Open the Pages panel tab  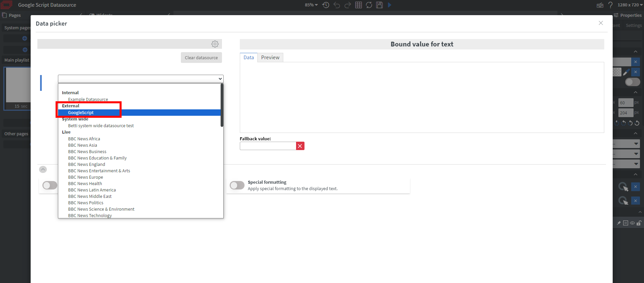pos(11,15)
